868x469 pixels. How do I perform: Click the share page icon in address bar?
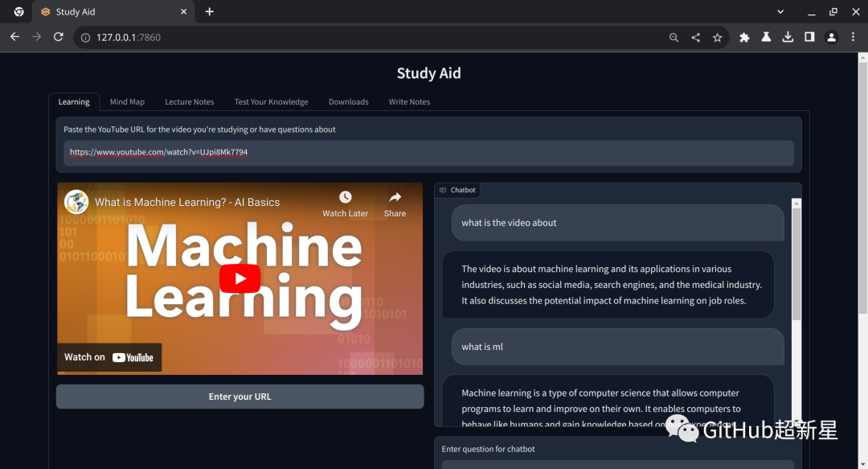pos(696,38)
